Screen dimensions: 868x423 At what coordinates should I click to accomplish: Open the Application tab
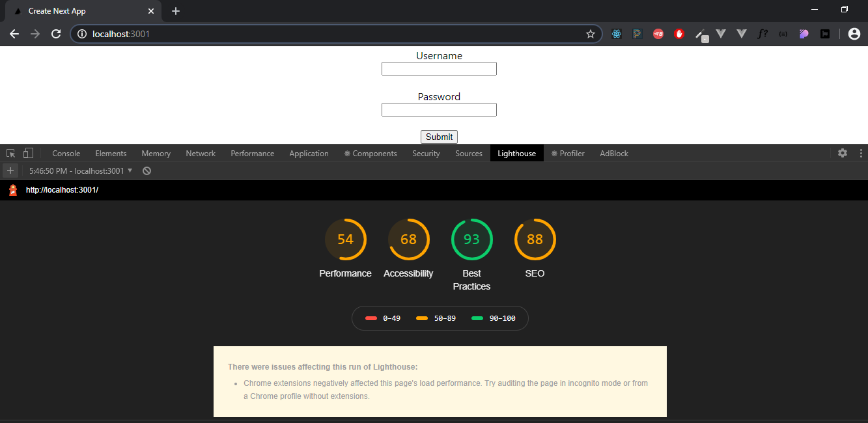click(x=309, y=154)
